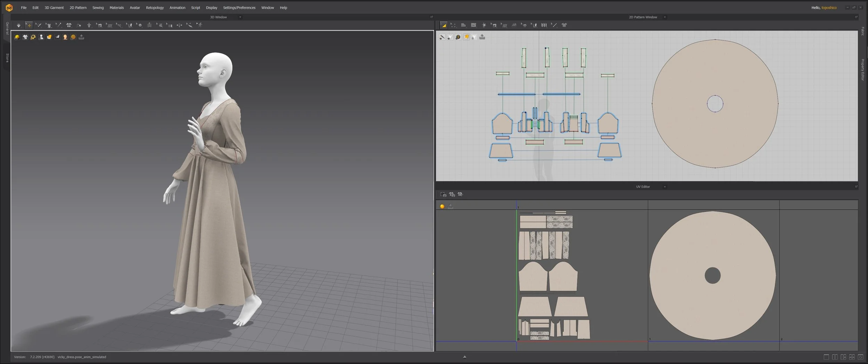The image size is (868, 364).
Task: Toggle the garment display icon in 3D viewport
Action: [25, 37]
